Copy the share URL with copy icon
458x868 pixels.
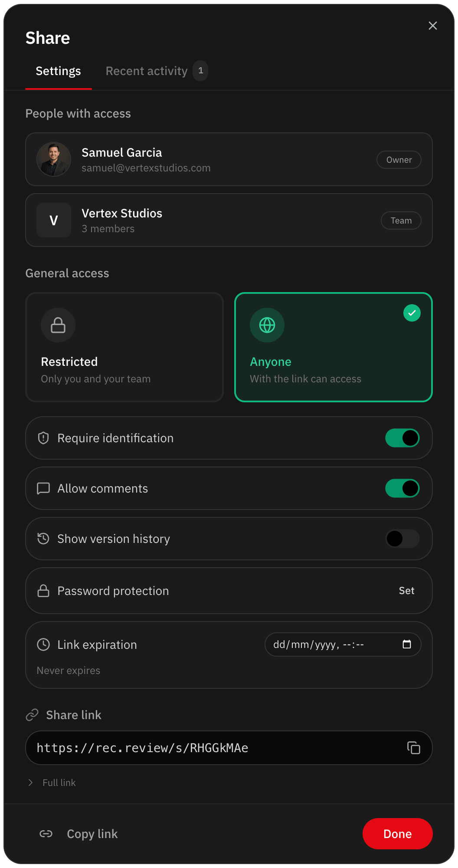click(414, 748)
